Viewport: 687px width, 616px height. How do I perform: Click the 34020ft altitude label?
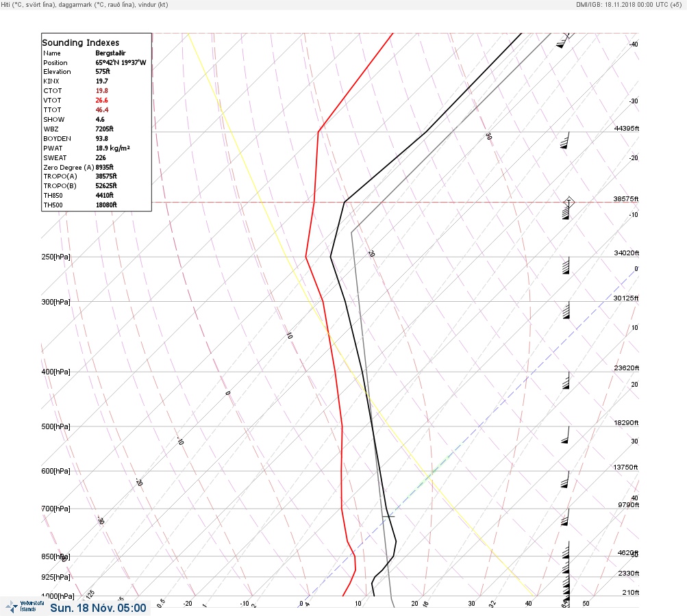click(627, 253)
